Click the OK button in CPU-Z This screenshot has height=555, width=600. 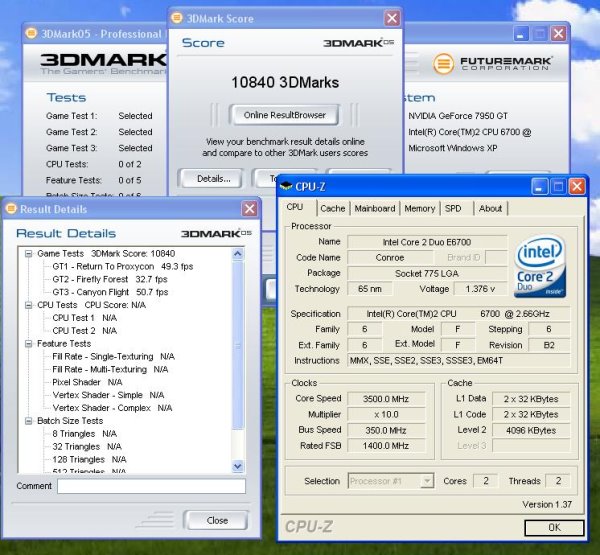pos(554,527)
